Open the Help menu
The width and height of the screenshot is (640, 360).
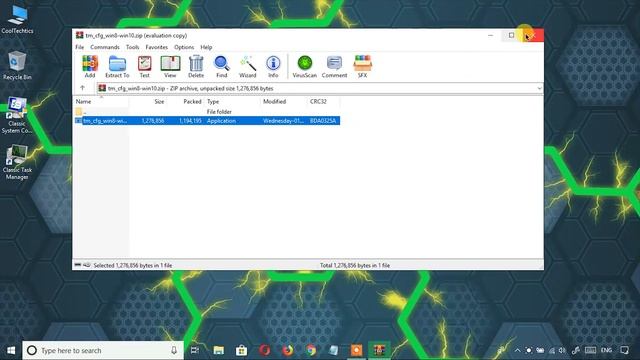[x=206, y=47]
